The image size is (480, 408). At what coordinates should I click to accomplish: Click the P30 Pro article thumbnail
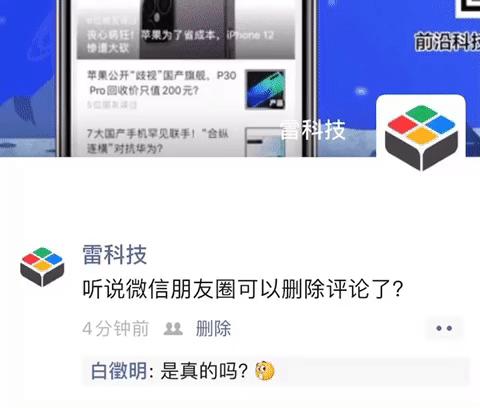[265, 89]
